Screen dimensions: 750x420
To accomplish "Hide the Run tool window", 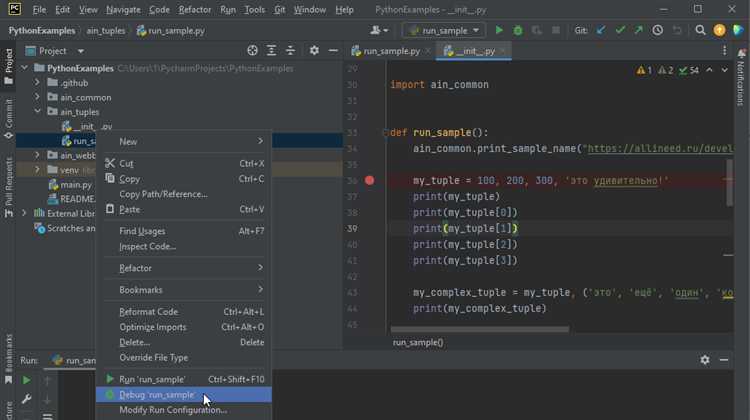I will [724, 360].
